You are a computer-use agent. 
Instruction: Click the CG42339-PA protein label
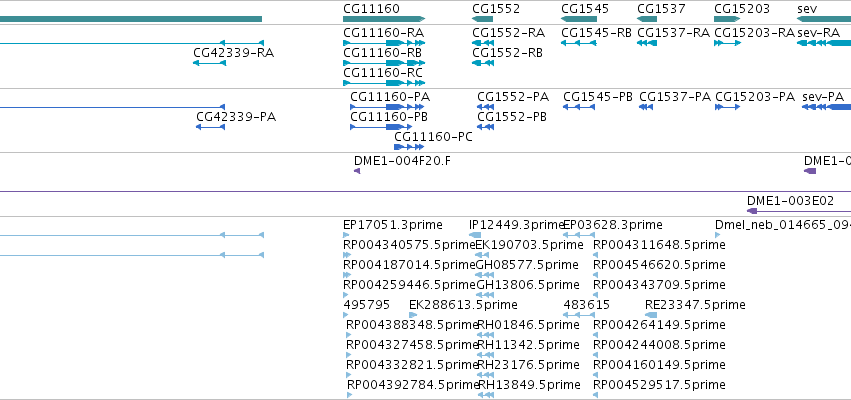(x=236, y=117)
